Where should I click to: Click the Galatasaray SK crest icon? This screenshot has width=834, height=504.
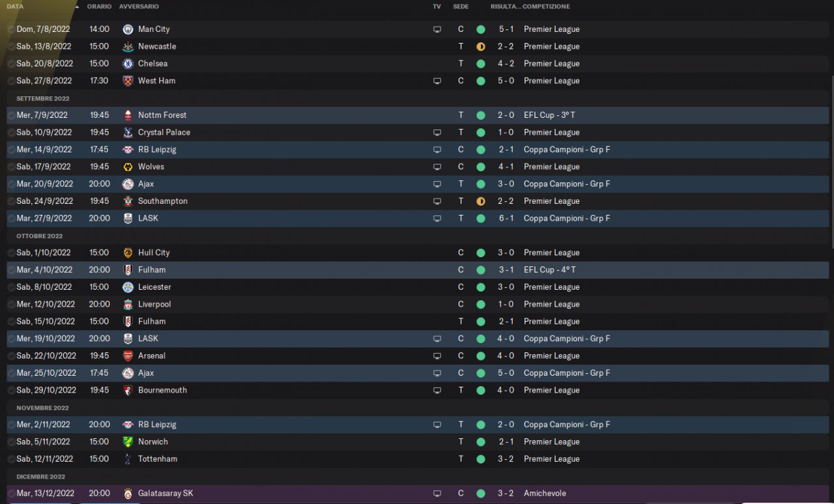pos(128,494)
